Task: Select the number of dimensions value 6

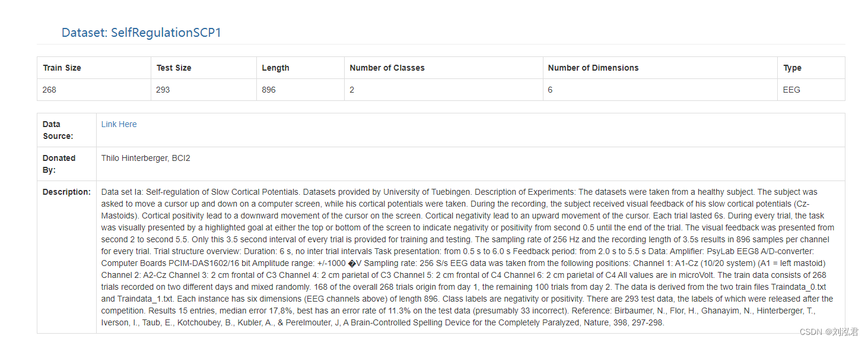Action: click(x=551, y=90)
